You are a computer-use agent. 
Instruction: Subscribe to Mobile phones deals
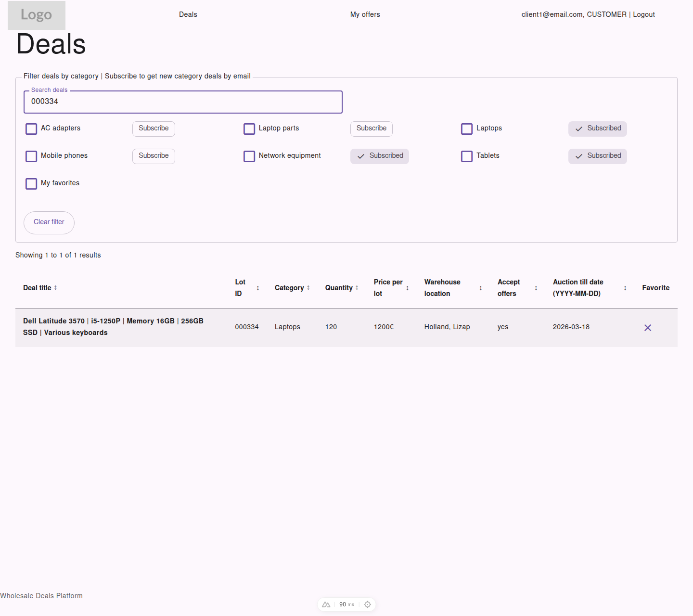pyautogui.click(x=153, y=156)
